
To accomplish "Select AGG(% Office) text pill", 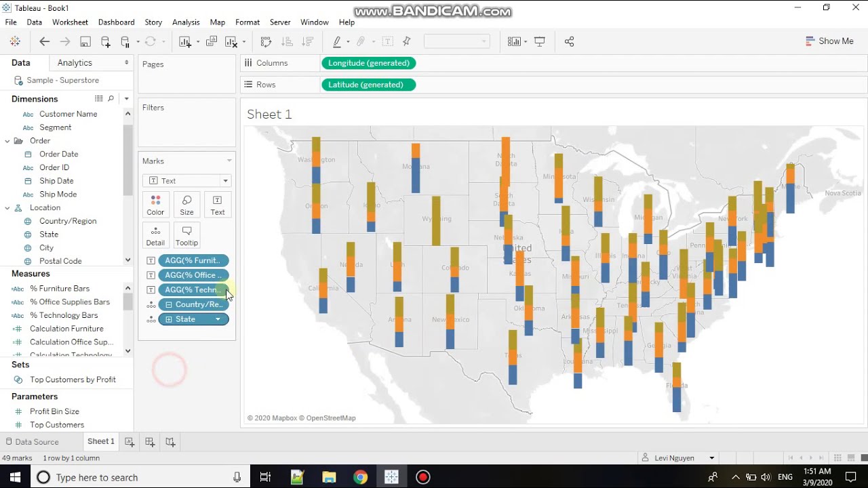I will click(193, 275).
